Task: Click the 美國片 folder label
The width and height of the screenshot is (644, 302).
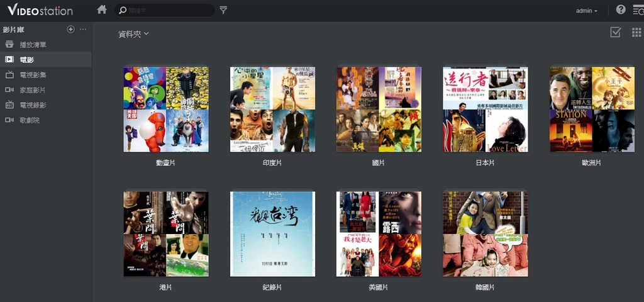Action: click(x=378, y=287)
